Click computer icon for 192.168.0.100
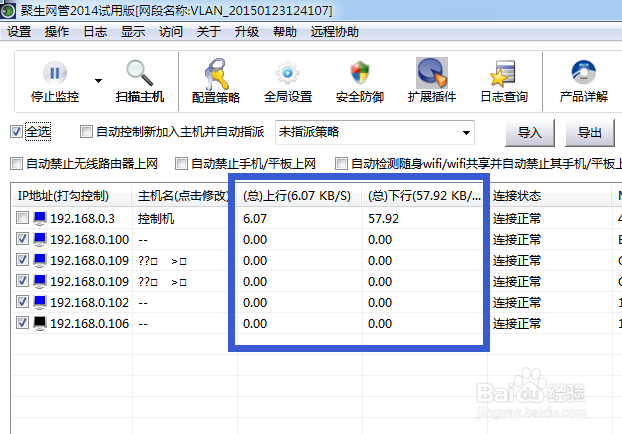 (x=40, y=239)
